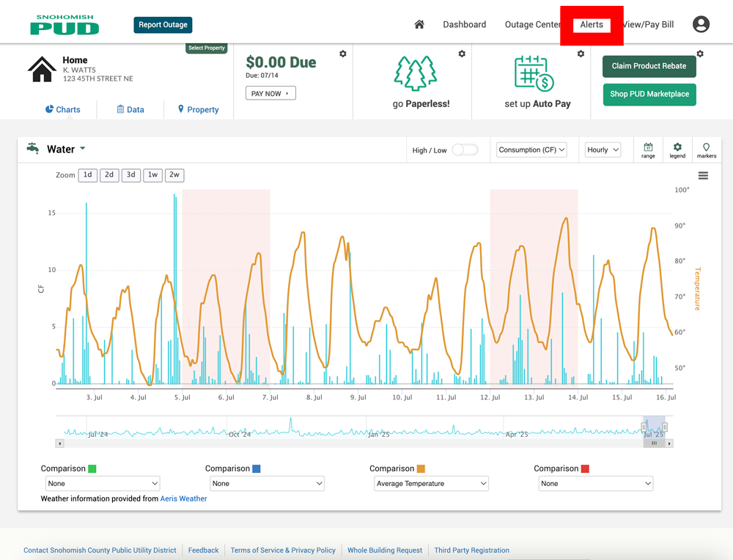Set chart zoom to 1d
The width and height of the screenshot is (733, 560).
88,175
